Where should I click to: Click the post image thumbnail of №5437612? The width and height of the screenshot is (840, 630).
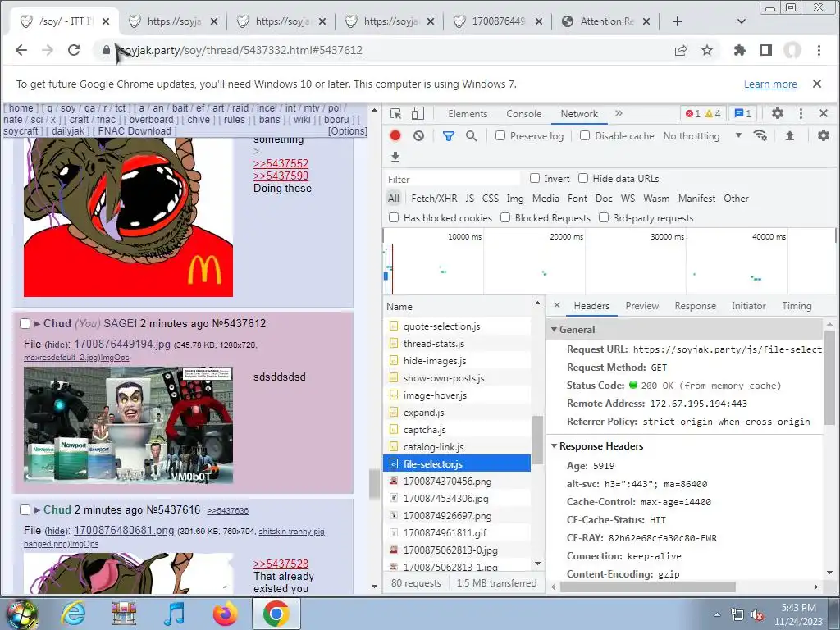(128, 426)
